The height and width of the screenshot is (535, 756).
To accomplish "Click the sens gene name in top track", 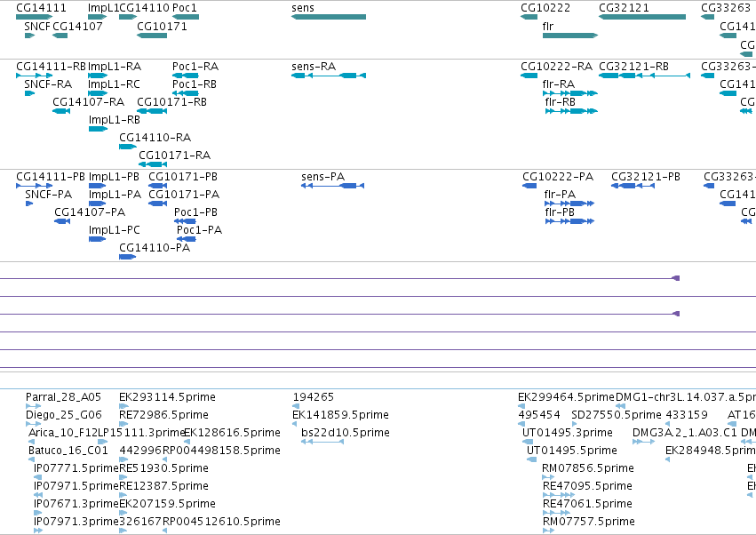I will (x=303, y=8).
